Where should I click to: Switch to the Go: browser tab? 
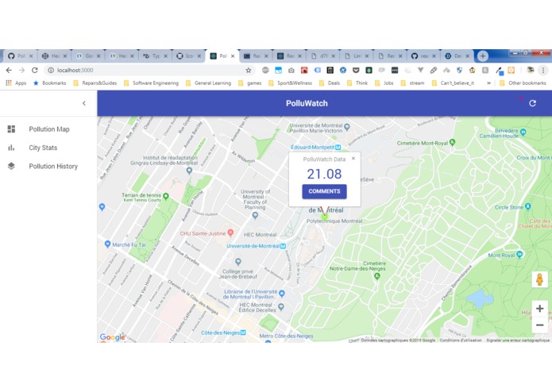pyautogui.click(x=88, y=56)
